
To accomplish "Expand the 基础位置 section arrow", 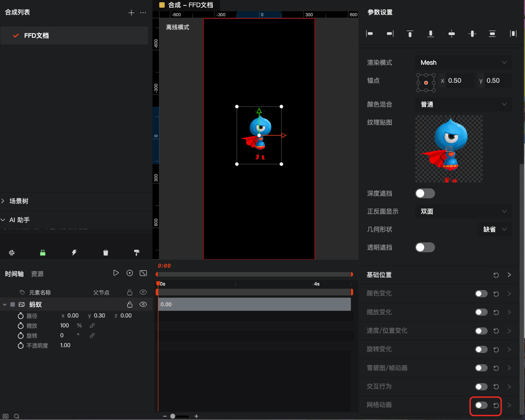I will [509, 275].
